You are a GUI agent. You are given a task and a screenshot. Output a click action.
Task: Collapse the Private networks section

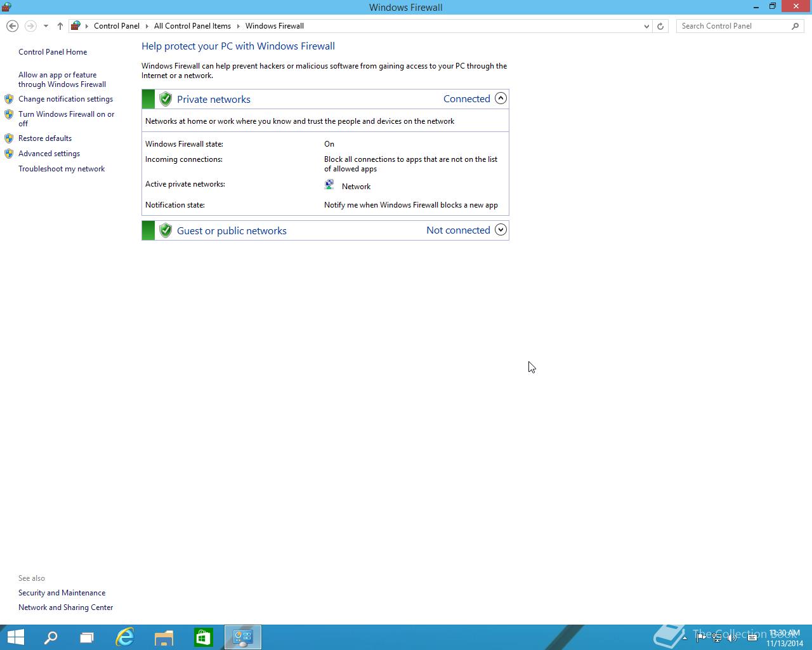click(x=501, y=98)
